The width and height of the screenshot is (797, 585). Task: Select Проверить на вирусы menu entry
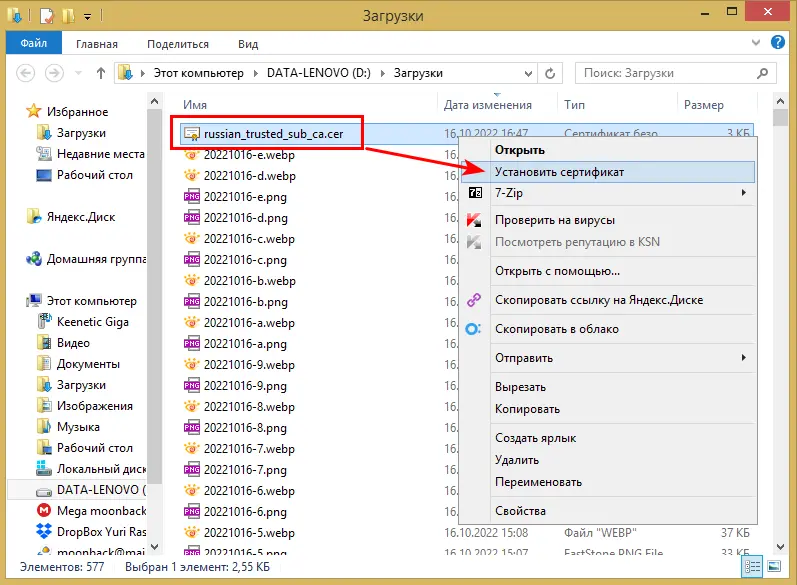[x=608, y=220]
